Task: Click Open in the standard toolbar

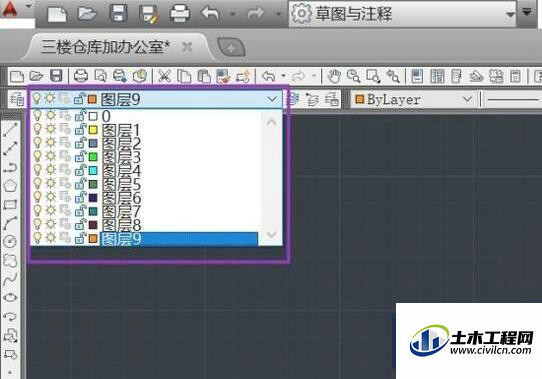Action: tap(36, 76)
